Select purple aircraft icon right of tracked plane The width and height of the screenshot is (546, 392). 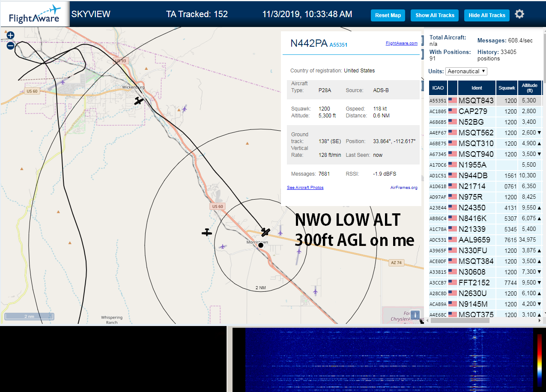pos(280,233)
